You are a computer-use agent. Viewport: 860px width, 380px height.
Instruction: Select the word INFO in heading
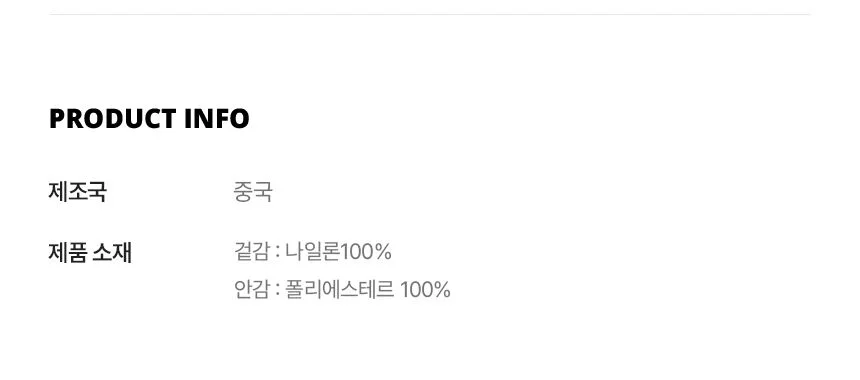[x=217, y=119]
